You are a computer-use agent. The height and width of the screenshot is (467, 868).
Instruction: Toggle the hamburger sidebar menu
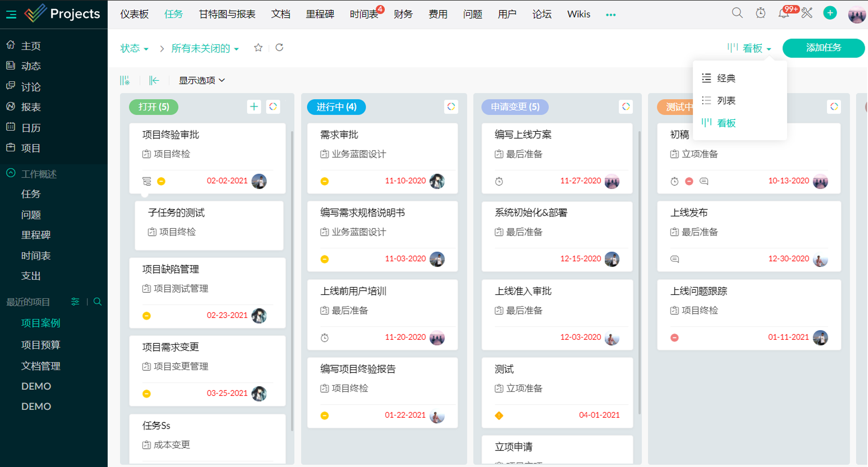(x=11, y=15)
